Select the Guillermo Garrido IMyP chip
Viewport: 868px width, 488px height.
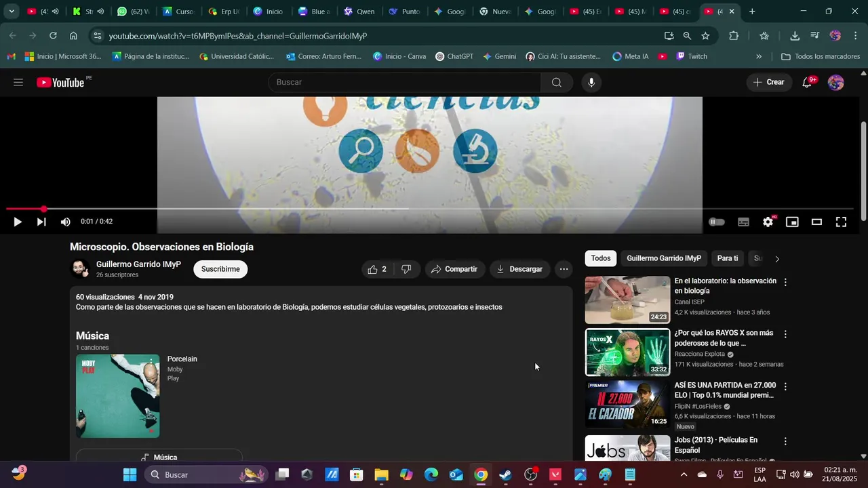click(x=664, y=258)
